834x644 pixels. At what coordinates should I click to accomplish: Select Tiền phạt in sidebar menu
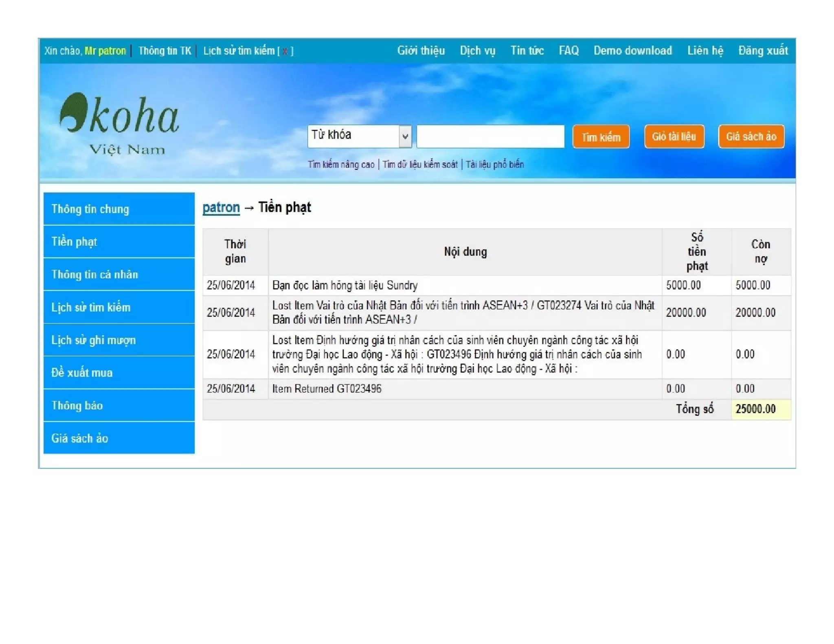(x=119, y=242)
